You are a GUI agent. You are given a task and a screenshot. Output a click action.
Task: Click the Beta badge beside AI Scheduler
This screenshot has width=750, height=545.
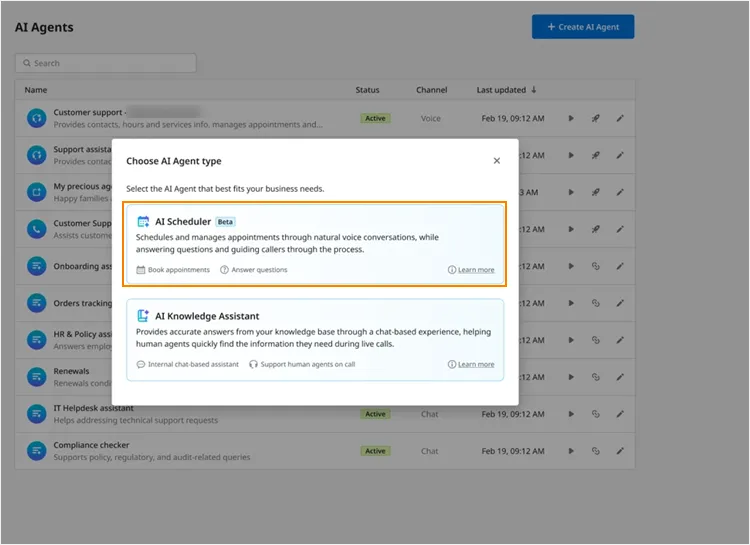point(225,222)
